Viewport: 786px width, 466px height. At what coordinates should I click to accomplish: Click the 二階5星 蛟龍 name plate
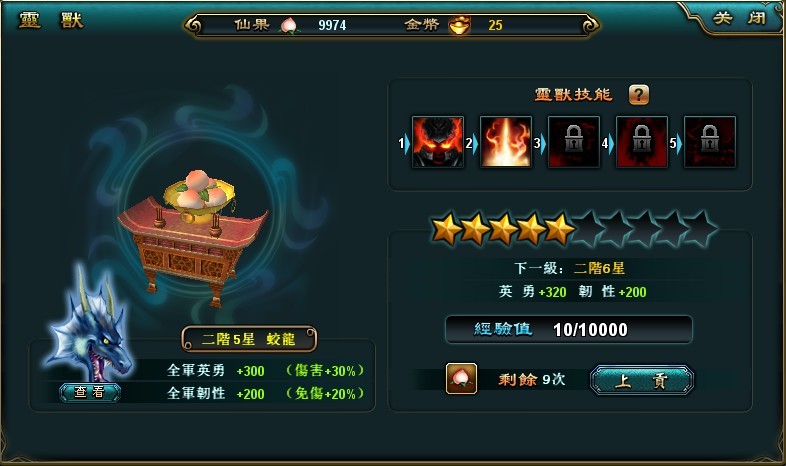[x=249, y=339]
